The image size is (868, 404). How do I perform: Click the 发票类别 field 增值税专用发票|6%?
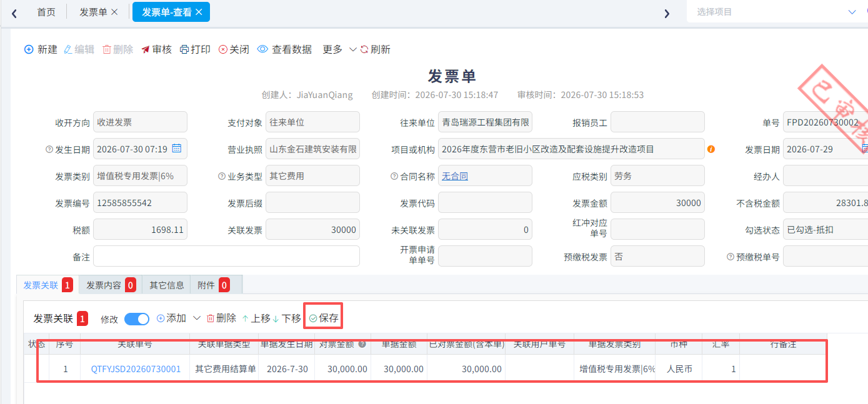pos(140,176)
